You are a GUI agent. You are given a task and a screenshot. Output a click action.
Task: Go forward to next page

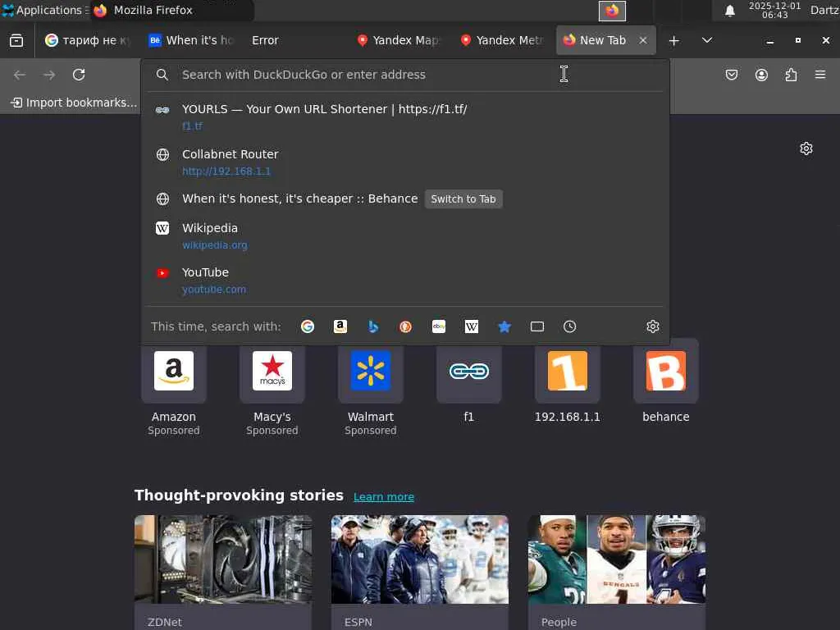pos(49,75)
